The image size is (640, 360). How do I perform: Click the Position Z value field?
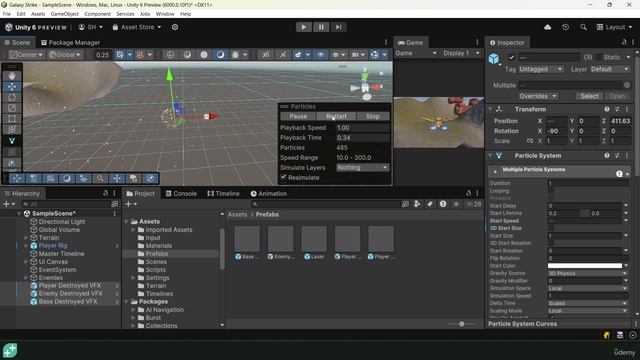point(620,121)
